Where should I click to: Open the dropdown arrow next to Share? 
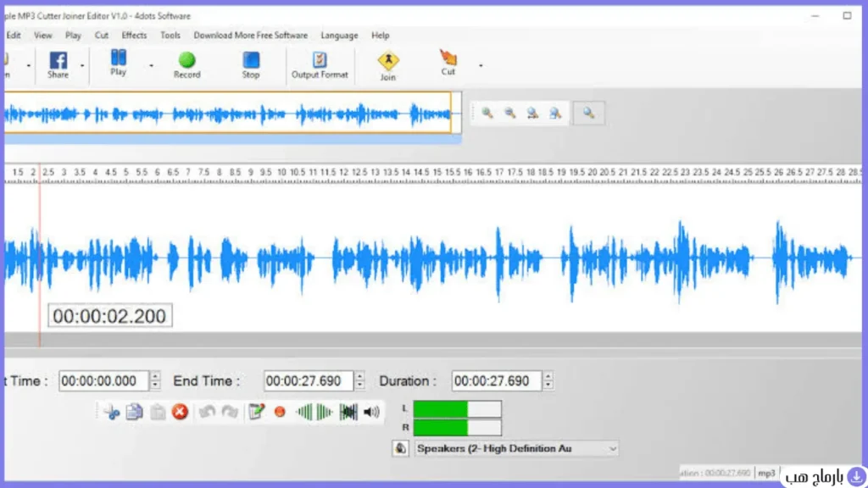click(82, 66)
